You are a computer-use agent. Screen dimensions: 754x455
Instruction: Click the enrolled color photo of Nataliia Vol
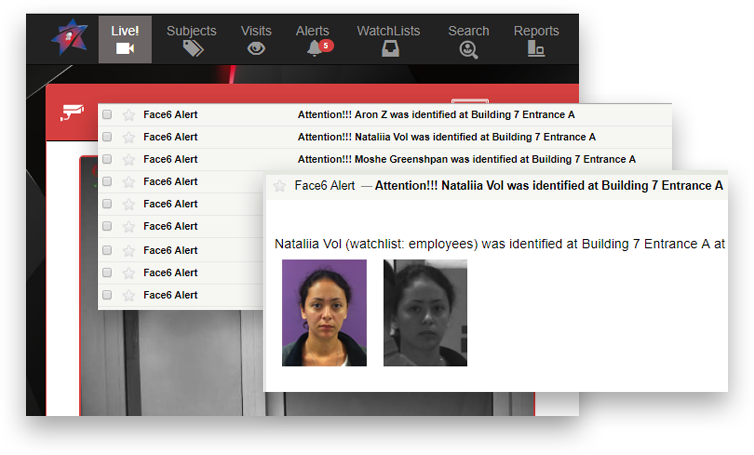[x=324, y=313]
